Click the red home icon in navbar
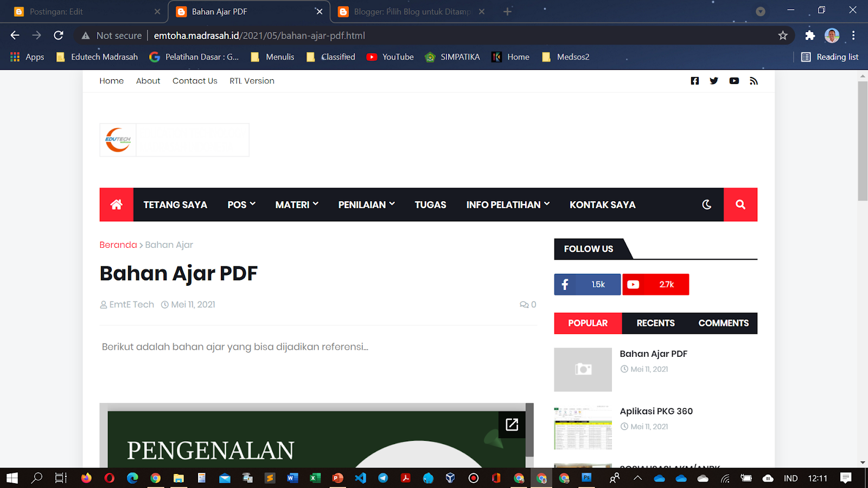868x488 pixels. [116, 204]
